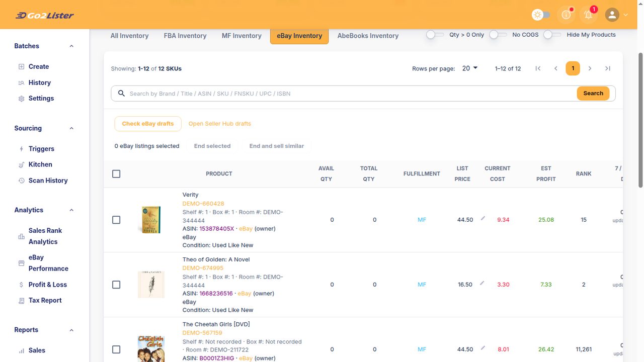Click the Settings gear icon in sidebar
644x362 pixels.
click(x=21, y=99)
